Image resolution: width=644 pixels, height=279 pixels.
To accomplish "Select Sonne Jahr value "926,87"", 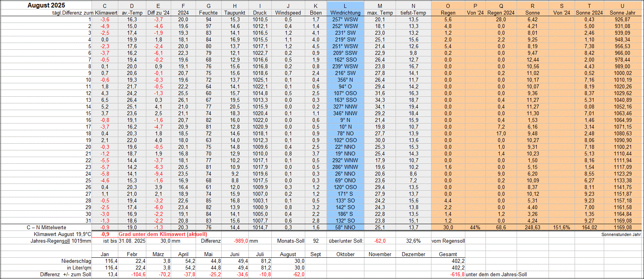I will tap(622, 19).
